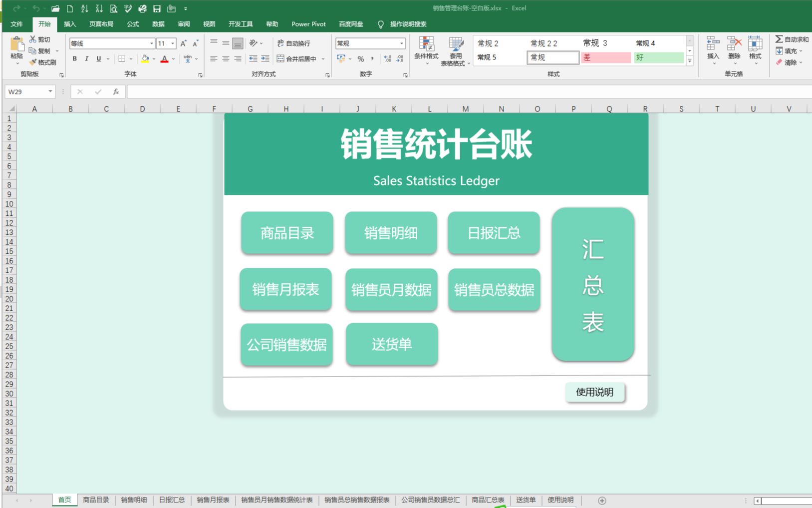Decrease font size with the small A icon
This screenshot has width=812, height=508.
click(196, 43)
